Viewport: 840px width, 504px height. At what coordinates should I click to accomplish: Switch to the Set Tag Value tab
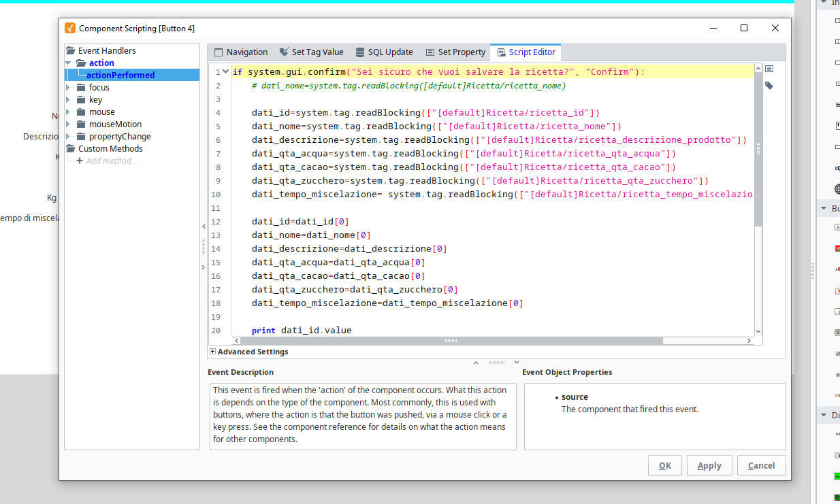[x=311, y=52]
